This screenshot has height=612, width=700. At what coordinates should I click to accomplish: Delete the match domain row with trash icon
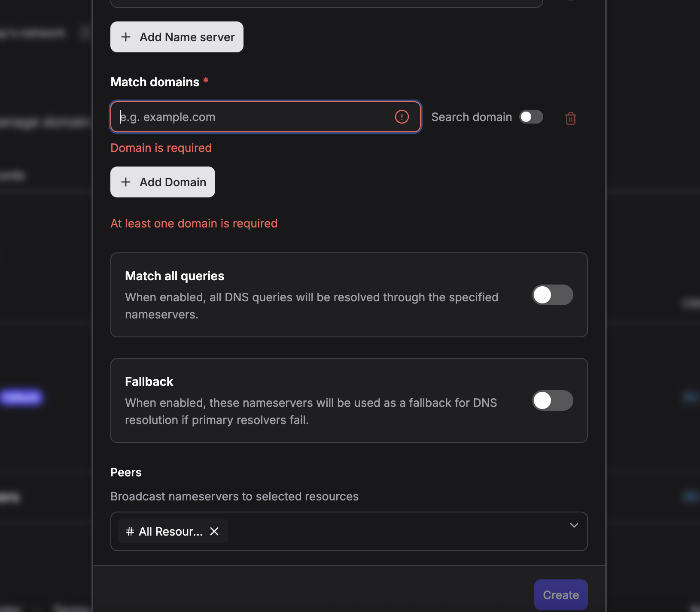click(570, 118)
